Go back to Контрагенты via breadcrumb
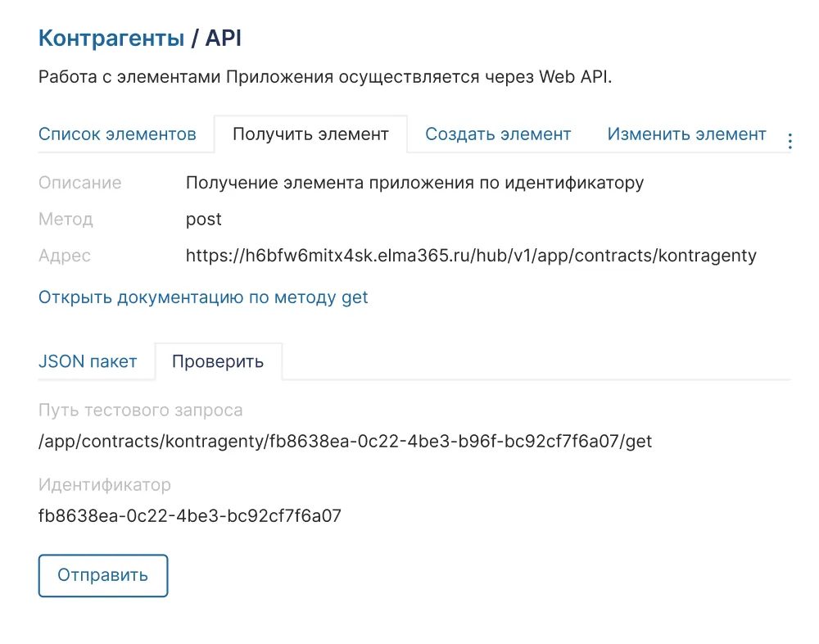This screenshot has width=819, height=644. tap(111, 38)
